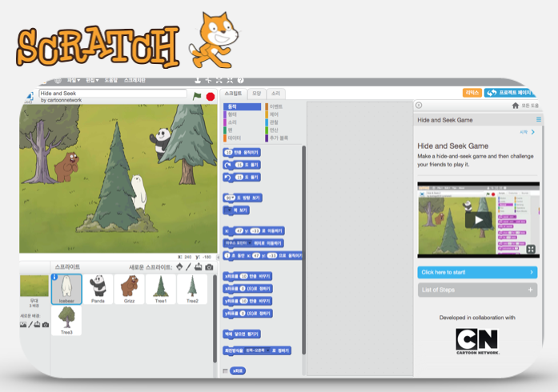The image size is (558, 392).
Task: Take backdrop photo with camera icon
Action: 46,325
